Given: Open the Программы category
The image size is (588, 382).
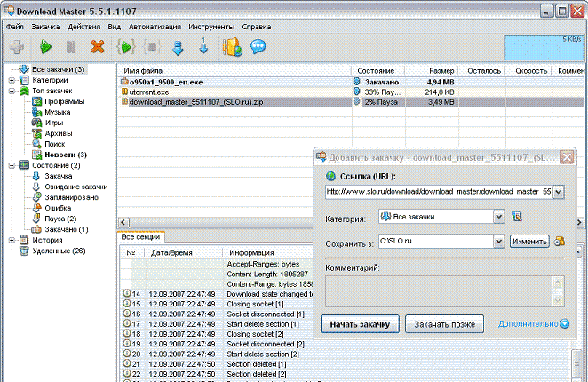Looking at the screenshot, I should 65,101.
